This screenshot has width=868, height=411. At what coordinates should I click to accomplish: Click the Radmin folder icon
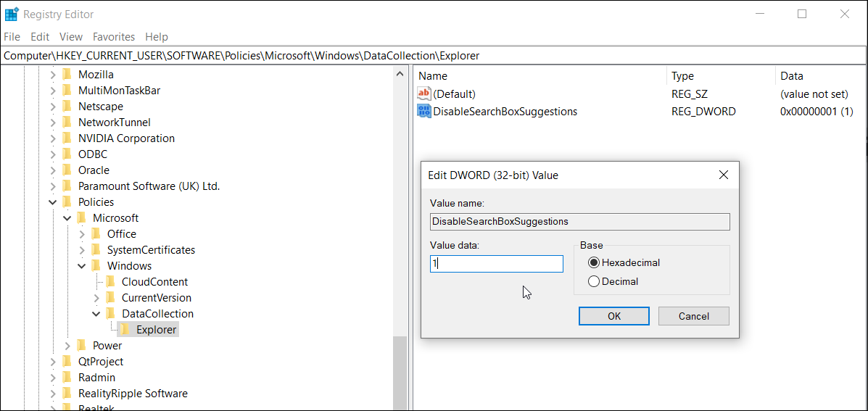tap(67, 377)
